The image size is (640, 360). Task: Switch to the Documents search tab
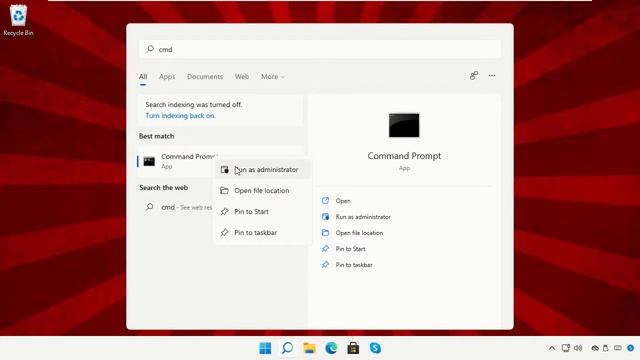tap(205, 77)
